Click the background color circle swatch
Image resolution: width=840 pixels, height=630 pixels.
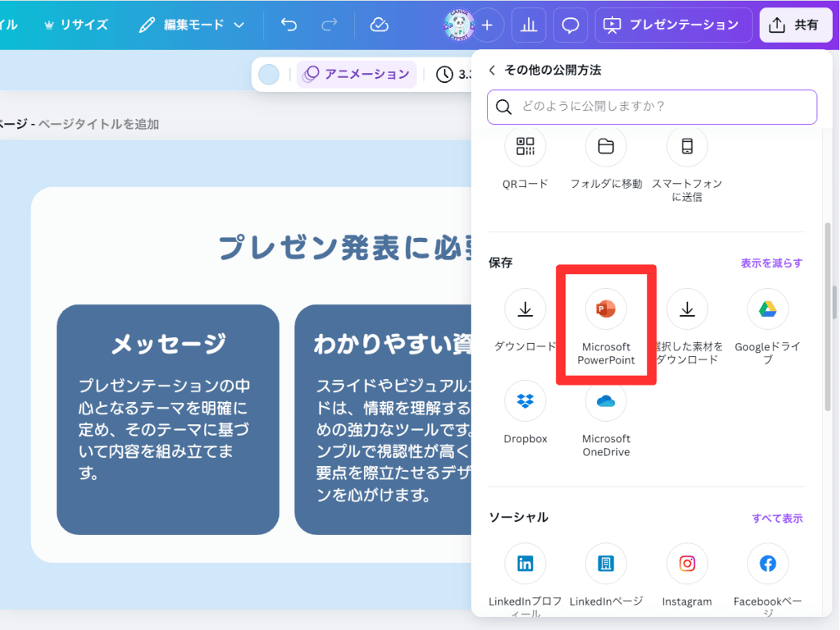pyautogui.click(x=269, y=74)
